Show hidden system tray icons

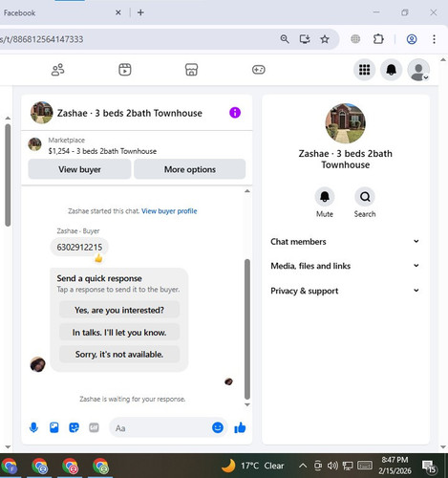point(303,466)
